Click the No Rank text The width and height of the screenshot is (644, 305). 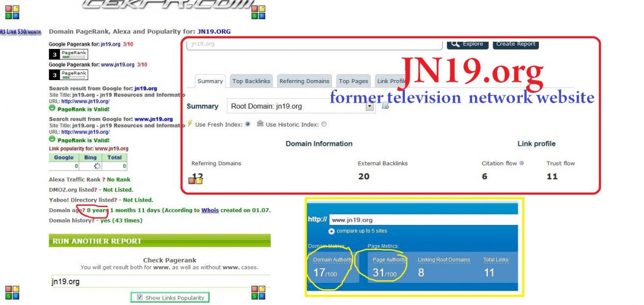118,180
